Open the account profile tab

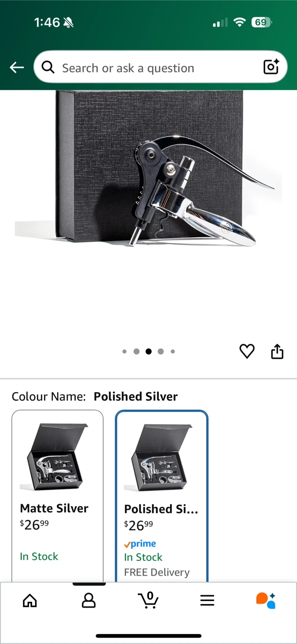click(89, 600)
